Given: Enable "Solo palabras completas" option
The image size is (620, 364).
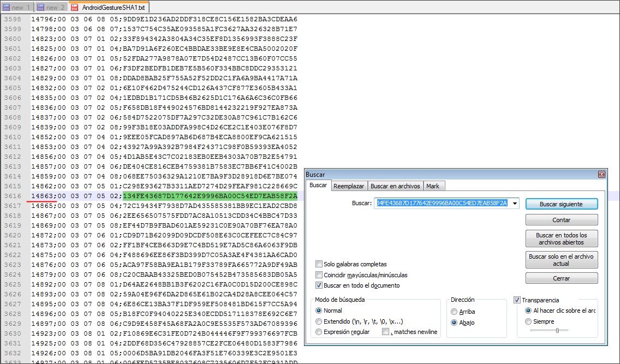Looking at the screenshot, I should click(x=319, y=264).
